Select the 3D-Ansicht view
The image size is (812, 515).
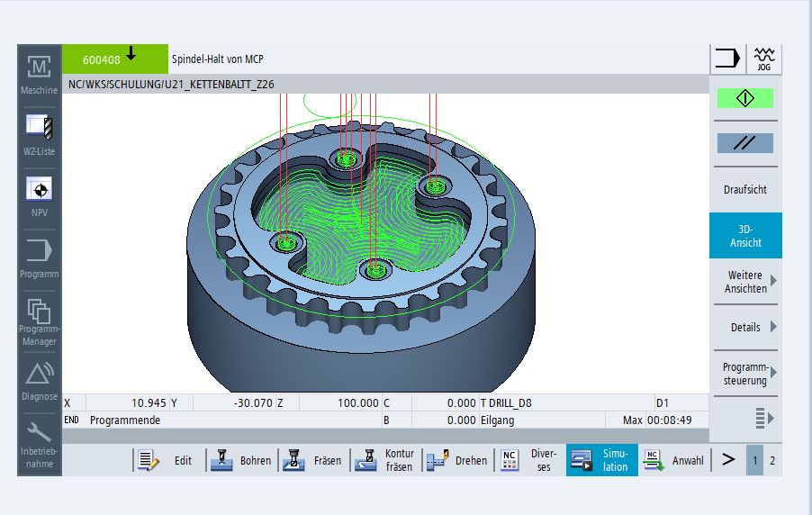744,236
